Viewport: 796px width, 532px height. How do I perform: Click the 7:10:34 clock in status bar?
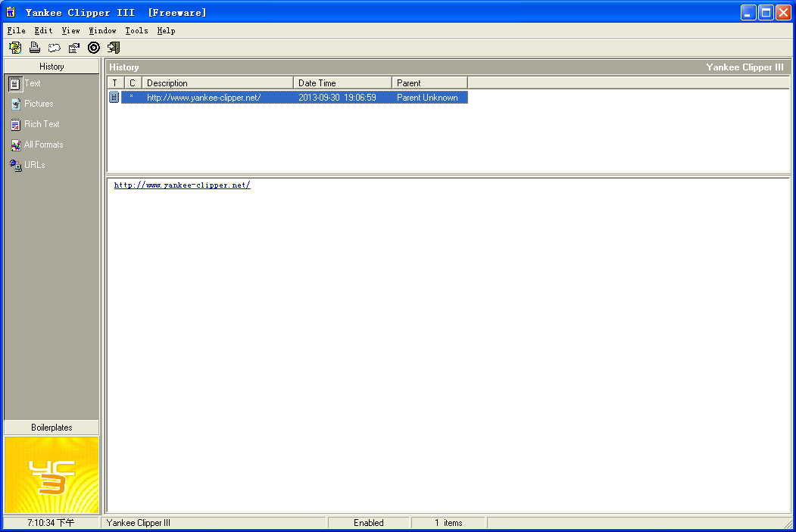[x=51, y=523]
